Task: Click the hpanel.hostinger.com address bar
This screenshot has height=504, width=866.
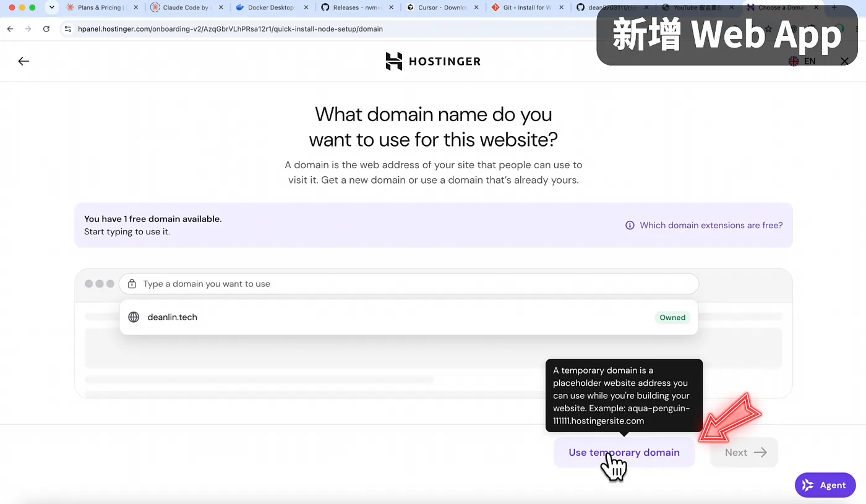Action: [230, 29]
